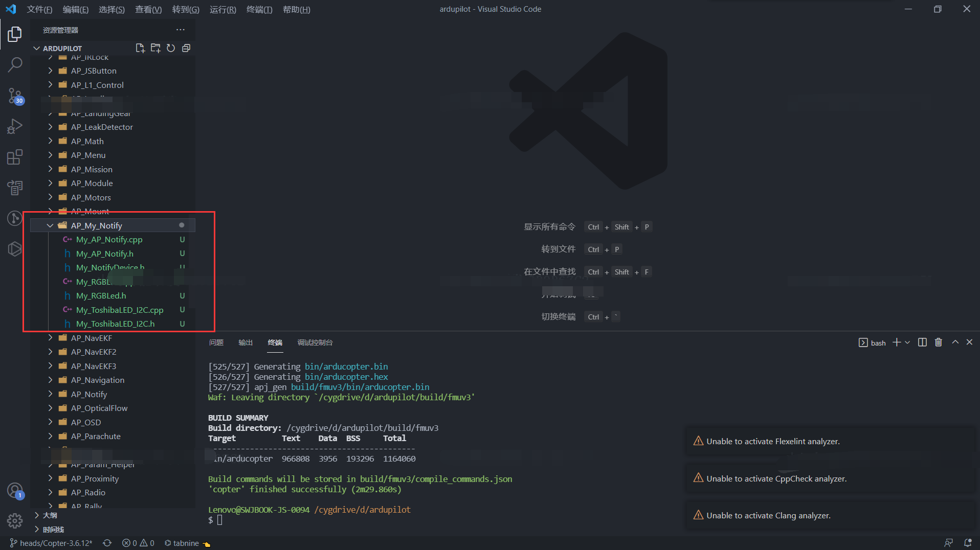Click the Unable to activate Flexelint notification

click(832, 441)
